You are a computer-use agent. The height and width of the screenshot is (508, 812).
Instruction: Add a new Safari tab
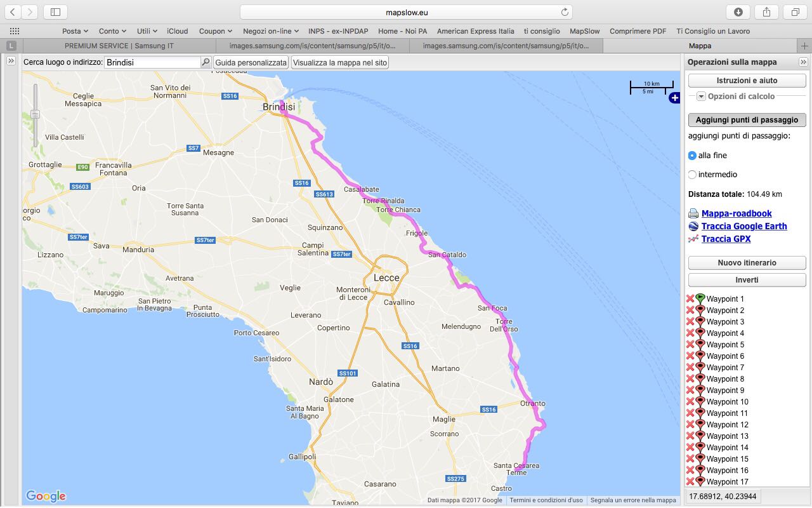[x=804, y=46]
